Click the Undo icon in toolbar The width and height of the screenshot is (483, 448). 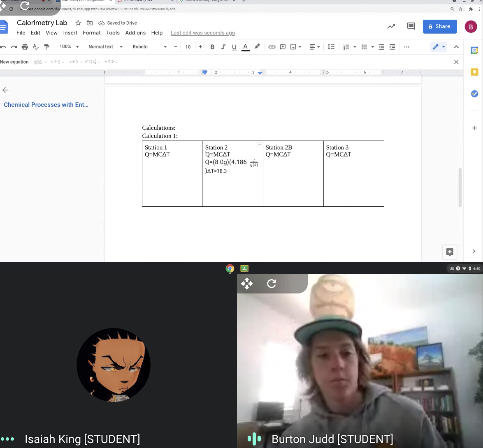click(3, 47)
